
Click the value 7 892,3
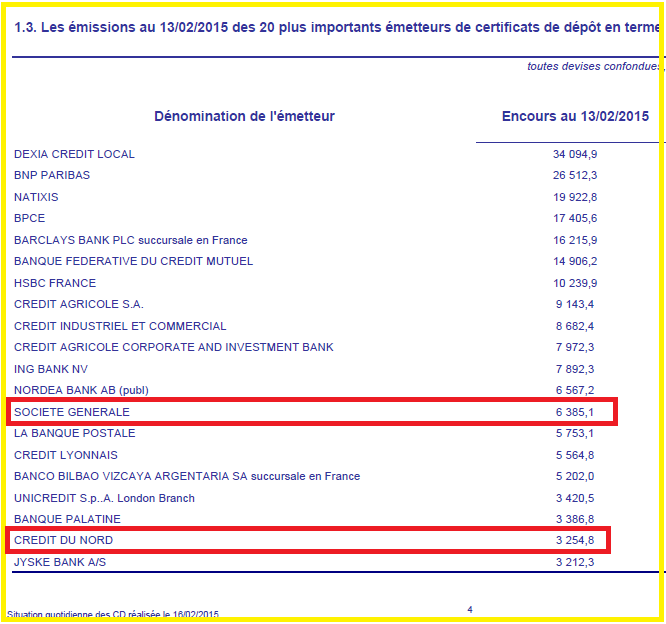(575, 369)
